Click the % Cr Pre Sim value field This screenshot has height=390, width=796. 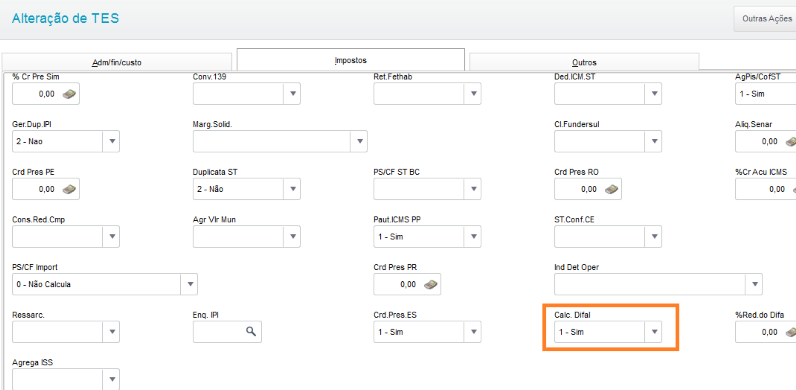(x=46, y=94)
